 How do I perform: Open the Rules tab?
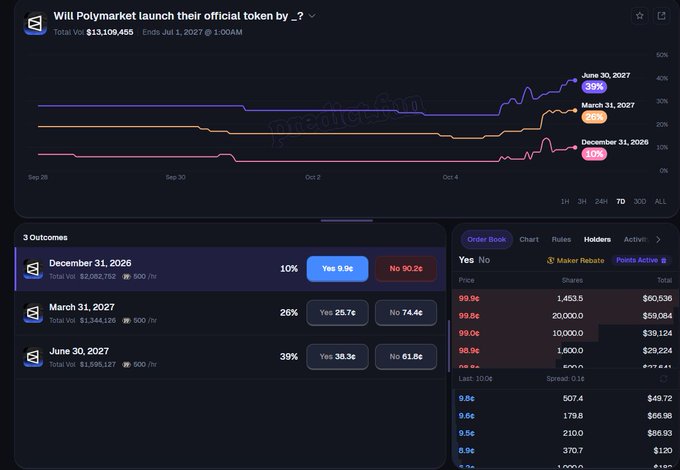561,239
